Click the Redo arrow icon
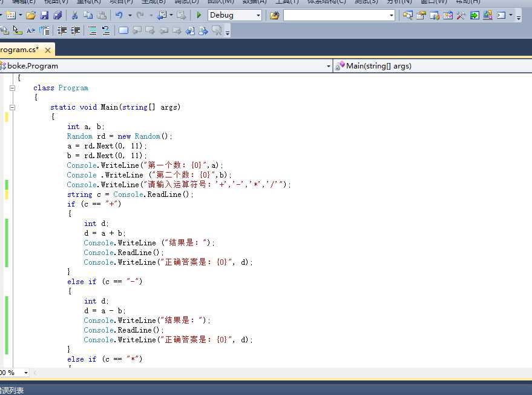The height and width of the screenshot is (395, 532). point(140,15)
